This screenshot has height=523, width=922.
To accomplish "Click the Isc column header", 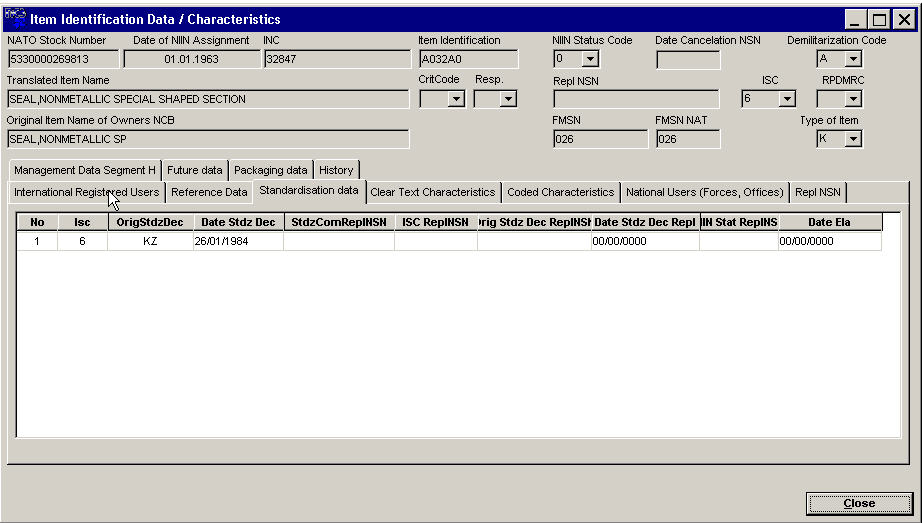I will [x=82, y=222].
